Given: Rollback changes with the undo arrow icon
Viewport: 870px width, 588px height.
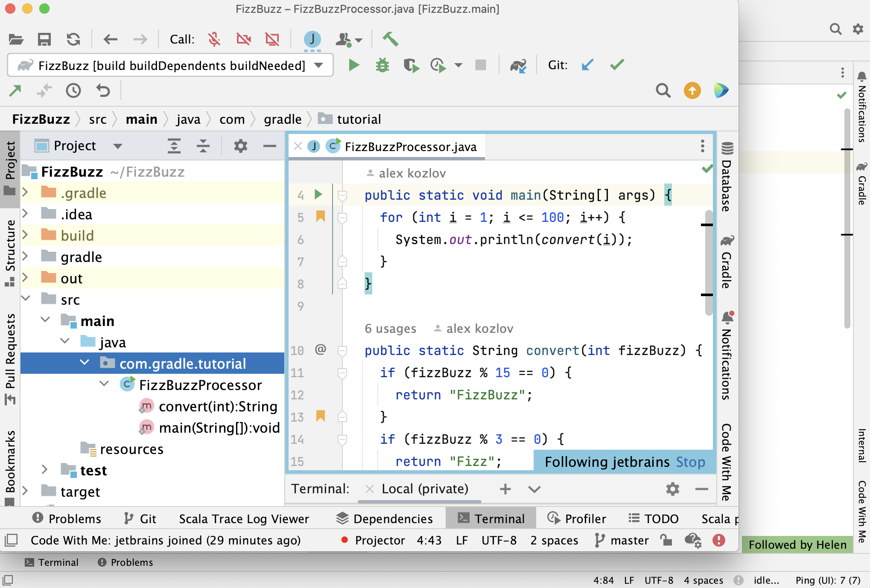Looking at the screenshot, I should coord(103,90).
